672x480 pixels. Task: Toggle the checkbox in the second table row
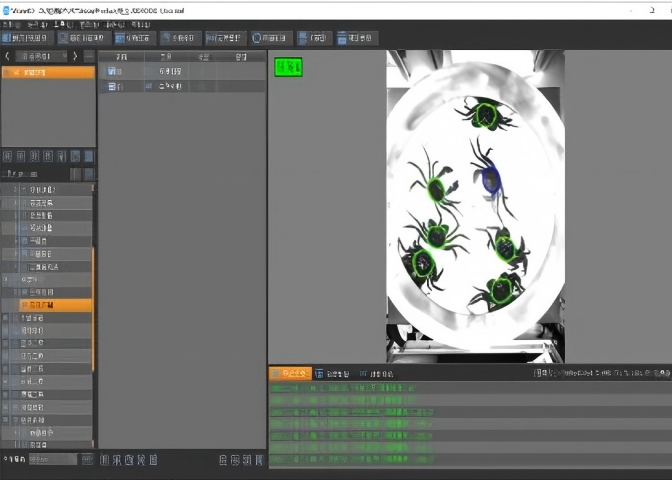(x=113, y=87)
